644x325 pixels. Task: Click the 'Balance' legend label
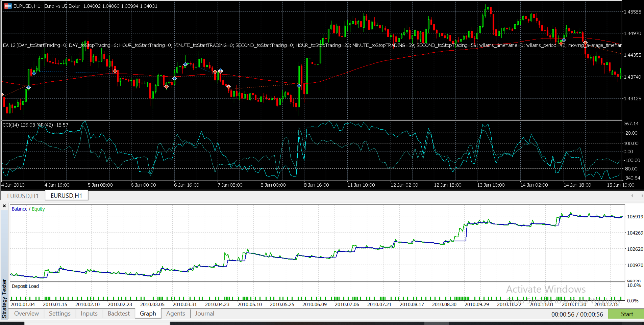tap(20, 209)
